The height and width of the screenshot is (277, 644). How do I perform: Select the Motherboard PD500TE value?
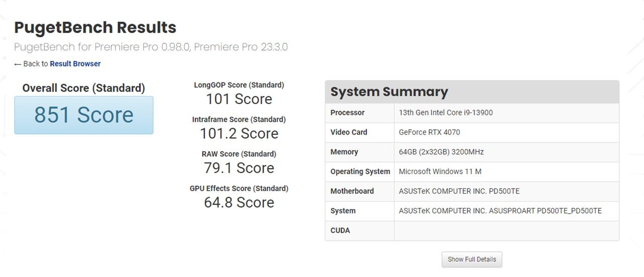point(459,191)
